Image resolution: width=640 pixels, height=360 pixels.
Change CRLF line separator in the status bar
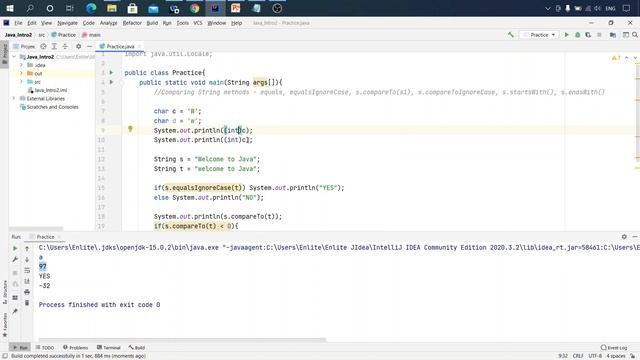pyautogui.click(x=578, y=356)
